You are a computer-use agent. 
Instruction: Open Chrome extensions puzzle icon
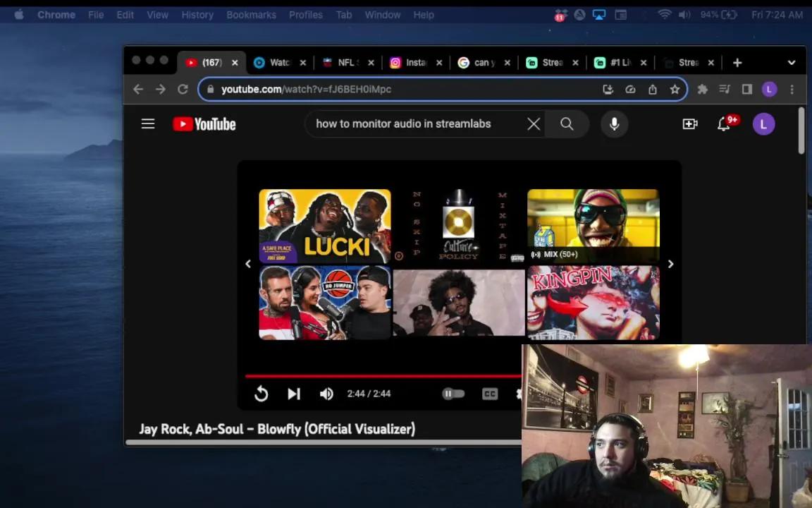coord(702,89)
